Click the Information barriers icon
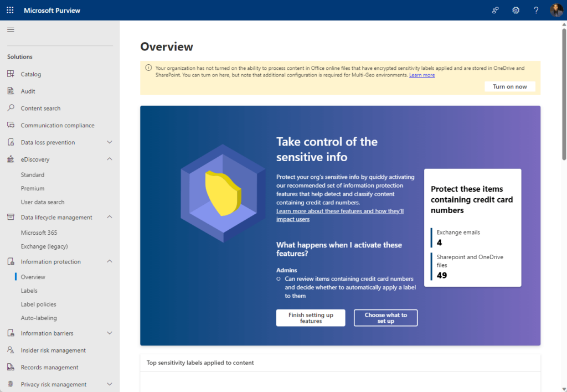 [11, 333]
